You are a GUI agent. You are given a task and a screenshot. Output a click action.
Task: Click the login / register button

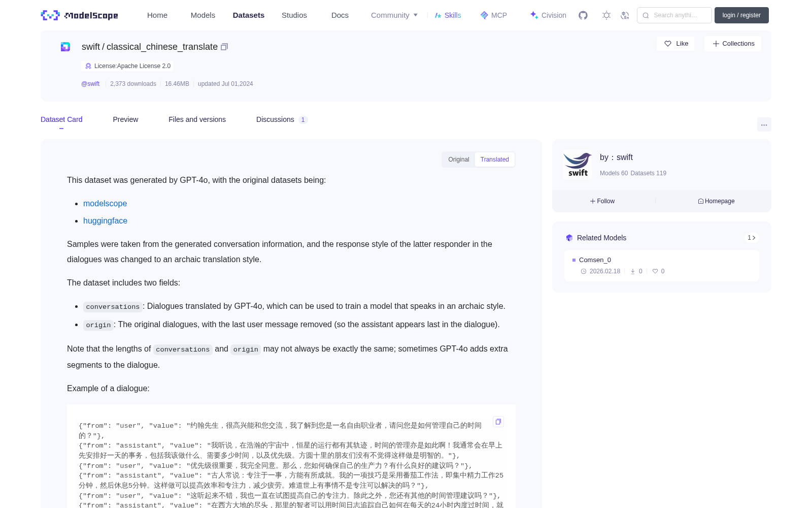pyautogui.click(x=741, y=15)
